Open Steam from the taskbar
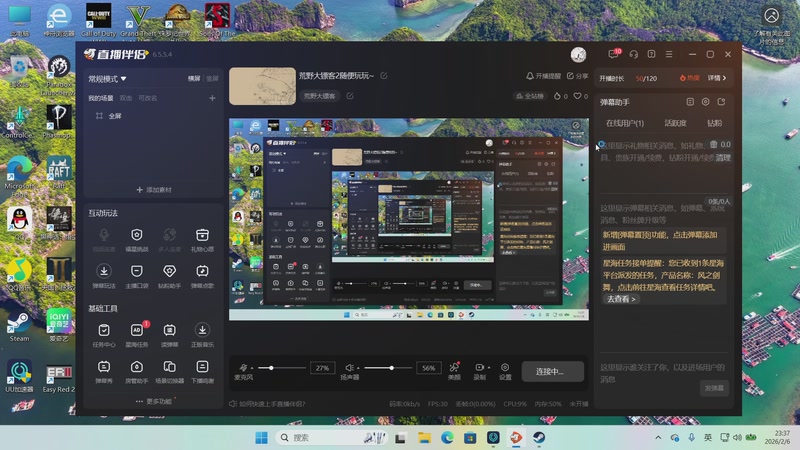 (x=539, y=437)
